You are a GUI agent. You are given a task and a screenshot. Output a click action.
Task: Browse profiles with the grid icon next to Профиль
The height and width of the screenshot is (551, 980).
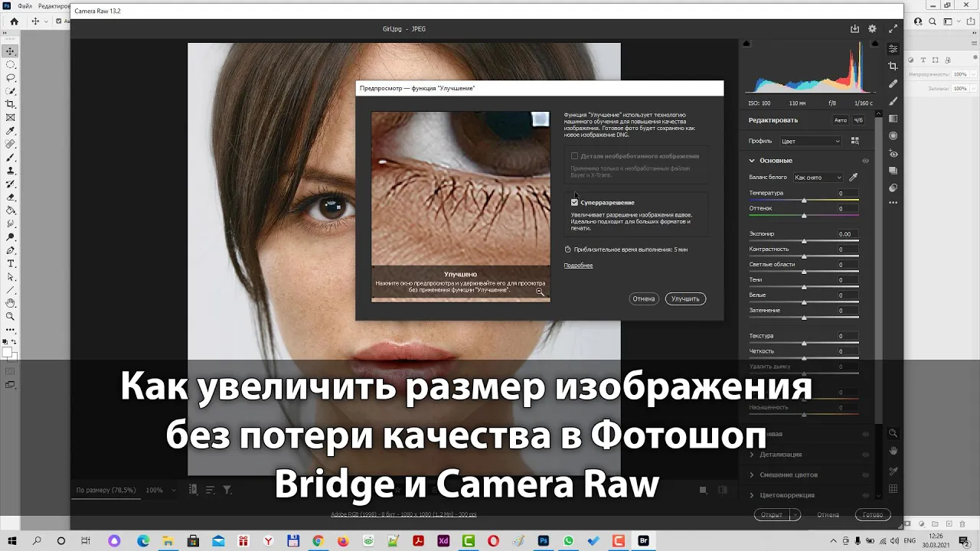coord(855,141)
